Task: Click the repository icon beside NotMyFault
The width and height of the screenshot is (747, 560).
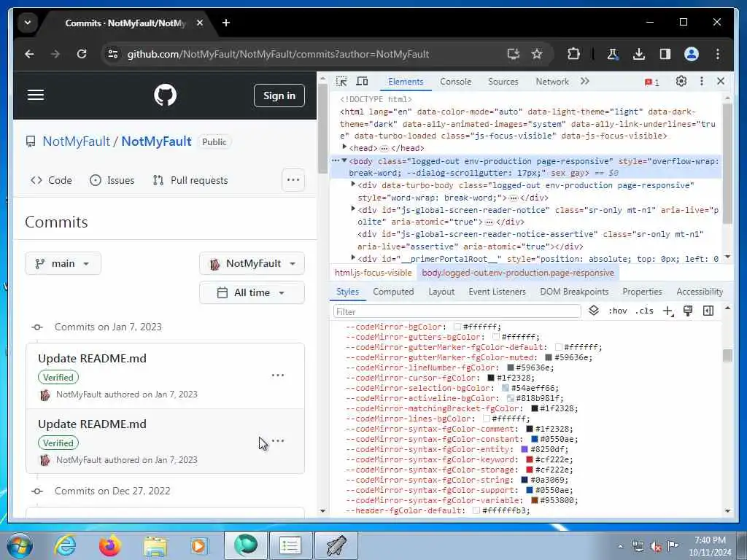Action: tap(31, 141)
